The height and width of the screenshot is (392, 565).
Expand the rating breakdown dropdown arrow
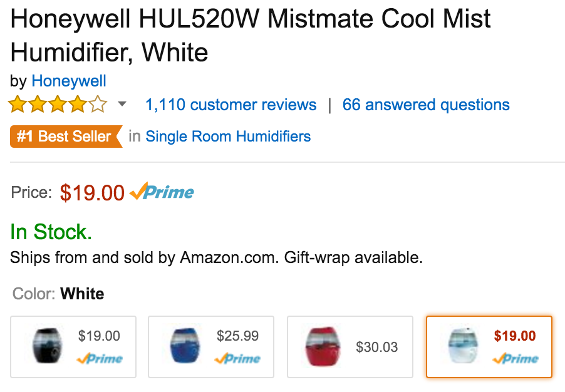[122, 104]
